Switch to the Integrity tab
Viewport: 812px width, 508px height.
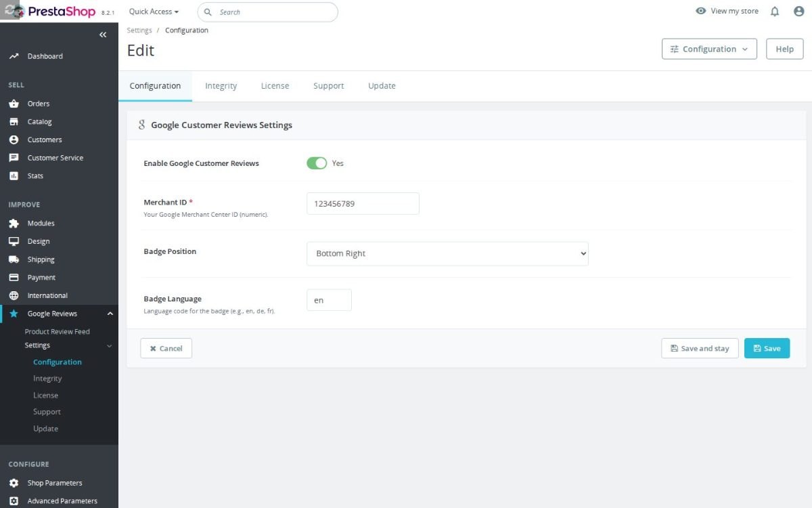coord(221,86)
